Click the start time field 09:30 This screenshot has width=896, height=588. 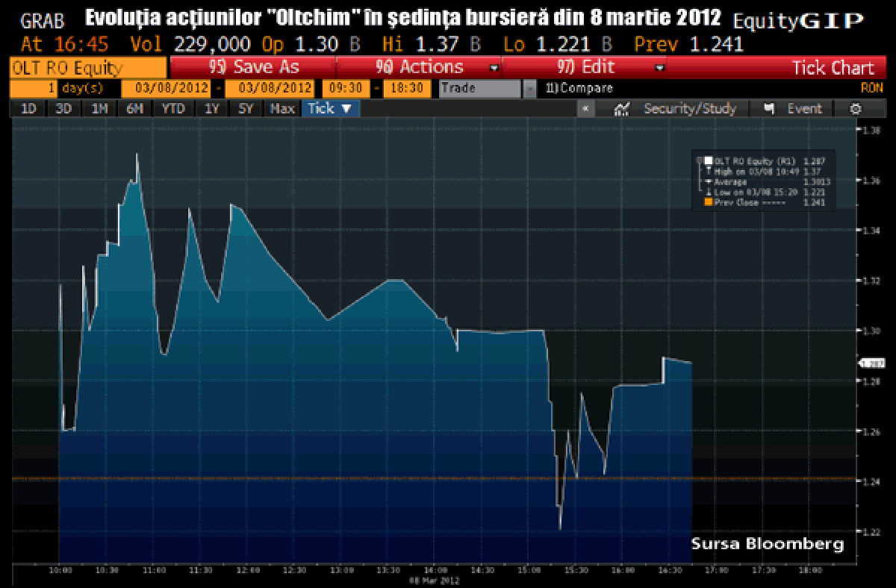tap(345, 88)
